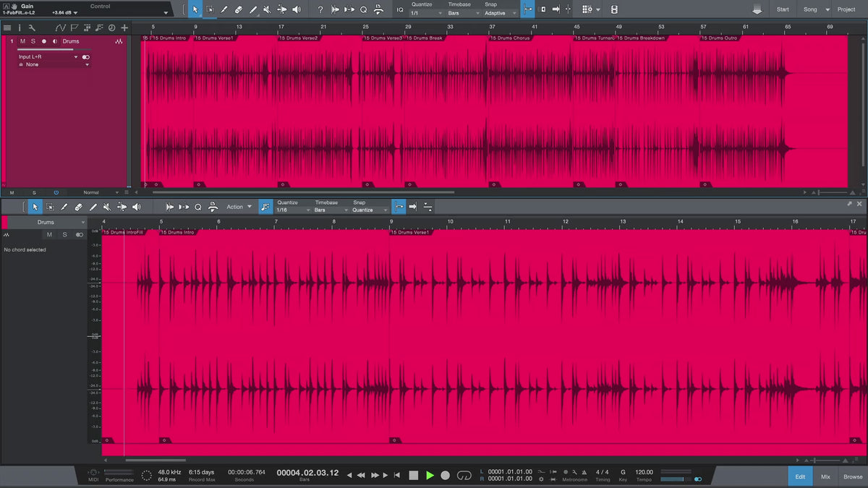Open the track inspector 'i' icon
Screen dimensions: 868x488
[x=20, y=27]
